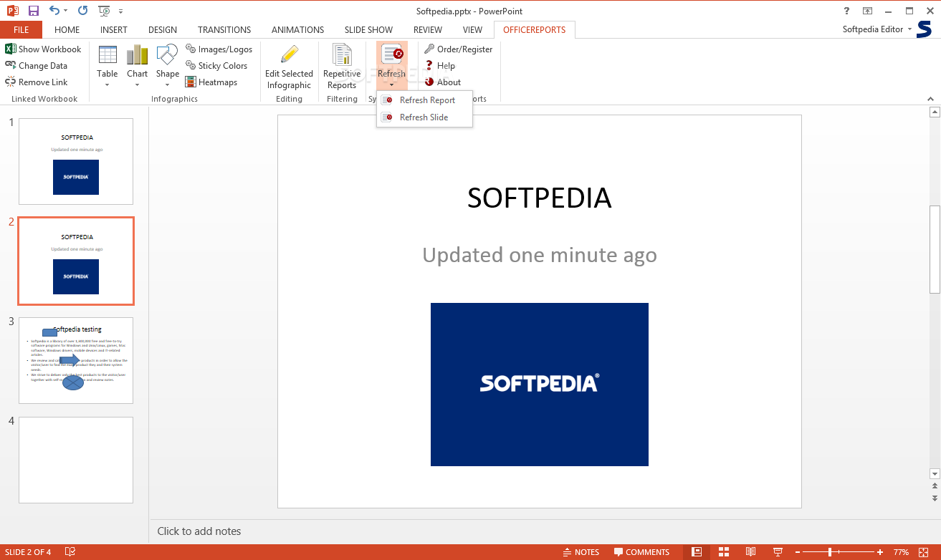Open Repetitive Reports

(342, 67)
